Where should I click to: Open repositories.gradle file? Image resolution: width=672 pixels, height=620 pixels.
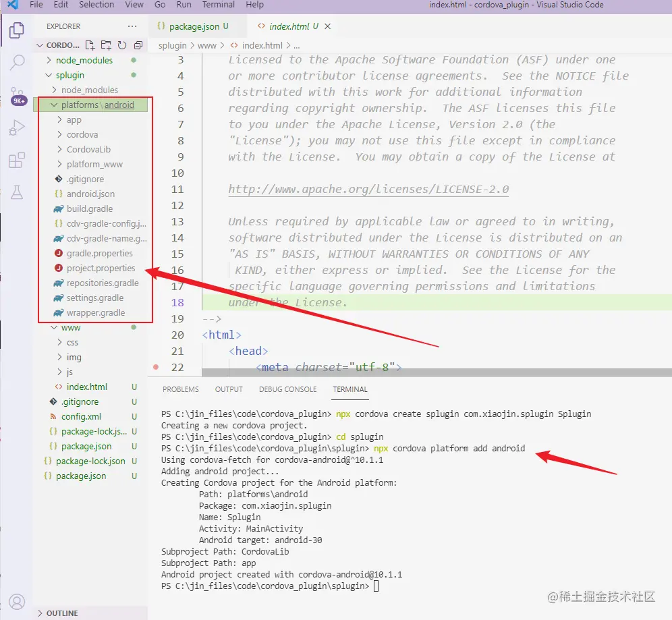(103, 283)
